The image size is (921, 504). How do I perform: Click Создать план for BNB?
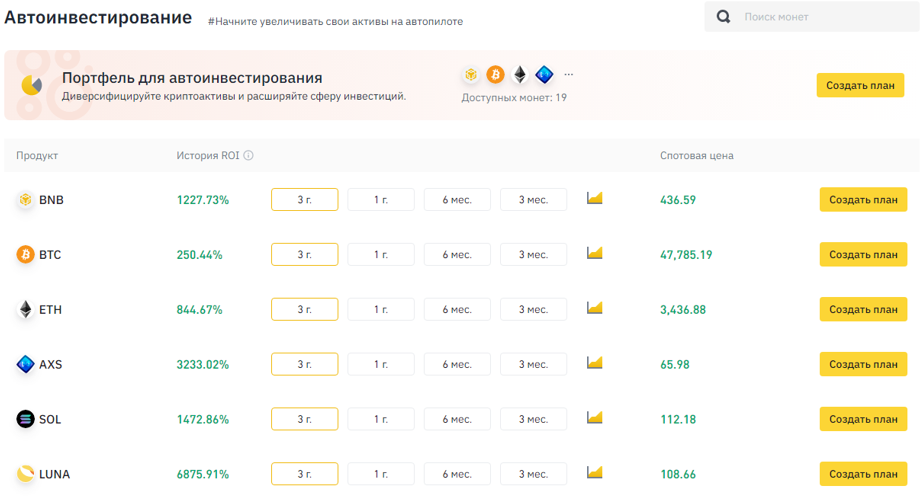[x=863, y=200]
